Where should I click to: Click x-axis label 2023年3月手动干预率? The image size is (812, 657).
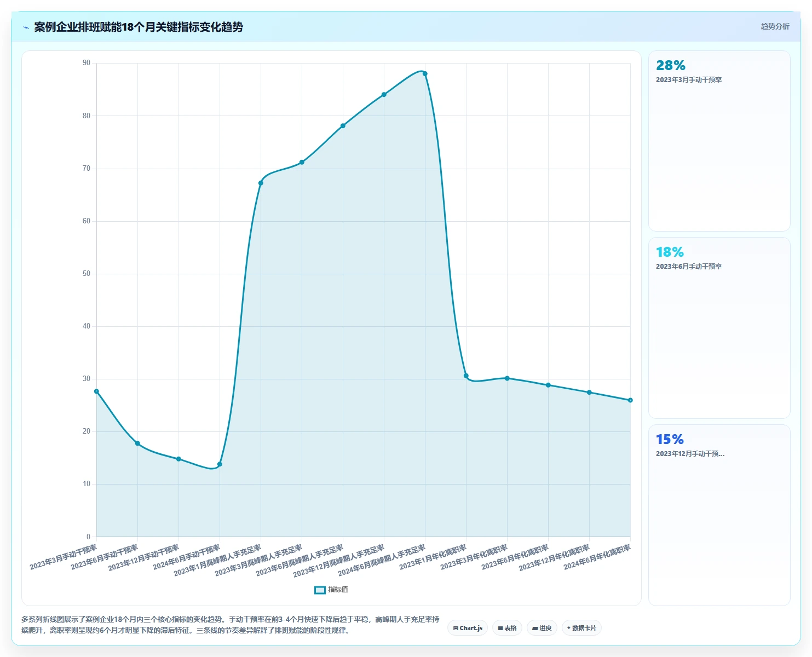(64, 557)
